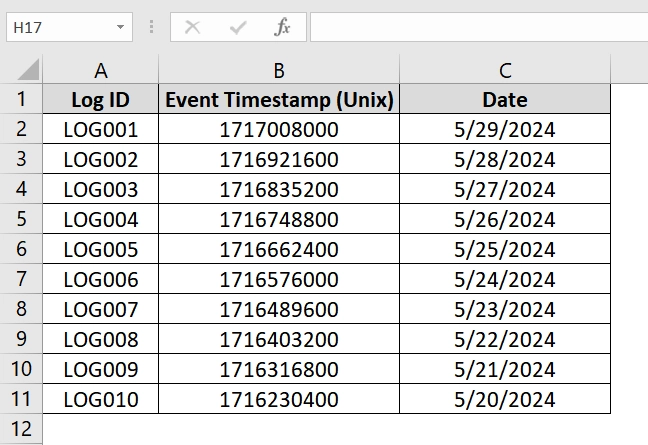Click the Insert Function fx icon
Viewport: 648px width, 445px height.
coord(282,27)
